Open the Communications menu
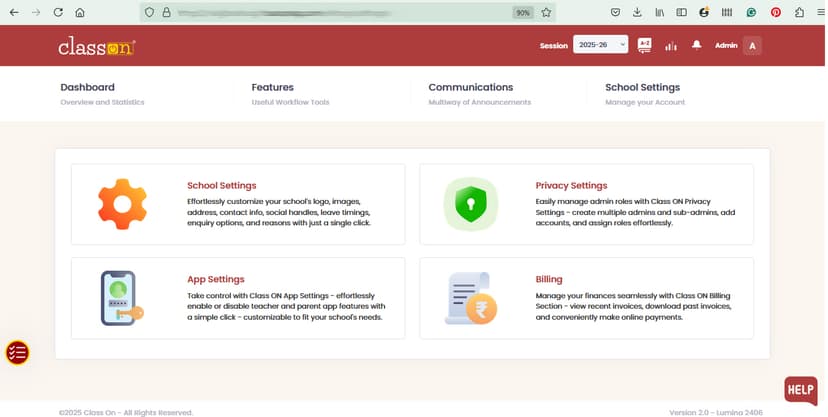 [471, 87]
